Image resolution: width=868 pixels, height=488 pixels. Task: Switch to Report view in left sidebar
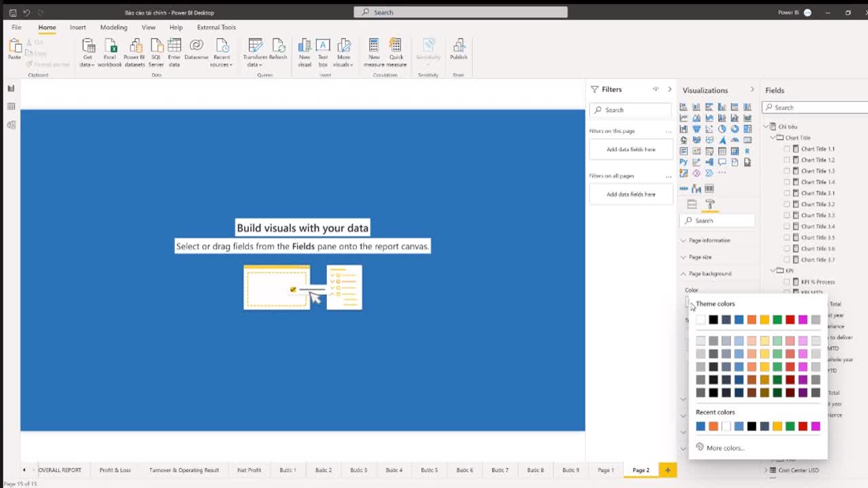[x=11, y=88]
